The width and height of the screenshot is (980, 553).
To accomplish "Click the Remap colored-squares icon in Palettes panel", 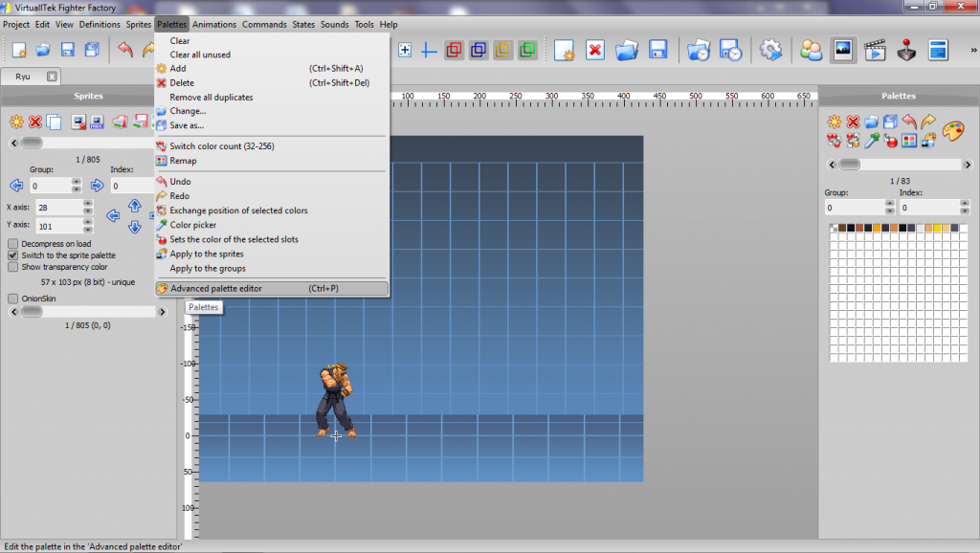I will 909,141.
